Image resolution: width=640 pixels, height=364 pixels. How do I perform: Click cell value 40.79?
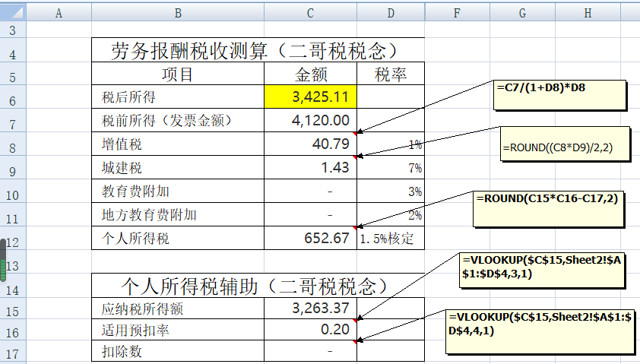click(x=311, y=144)
